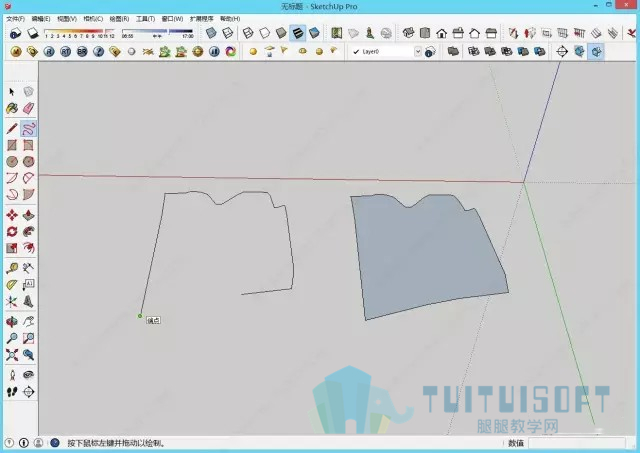Activate the Axes tool
Screen dimensions: 640x453
[x=12, y=302]
